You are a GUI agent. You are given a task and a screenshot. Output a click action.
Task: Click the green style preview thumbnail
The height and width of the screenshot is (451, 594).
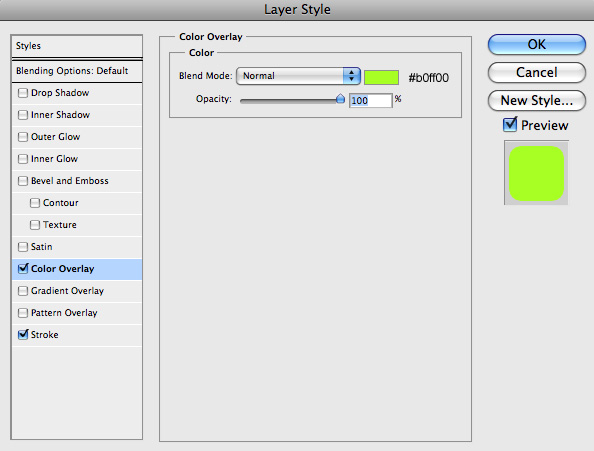point(536,173)
